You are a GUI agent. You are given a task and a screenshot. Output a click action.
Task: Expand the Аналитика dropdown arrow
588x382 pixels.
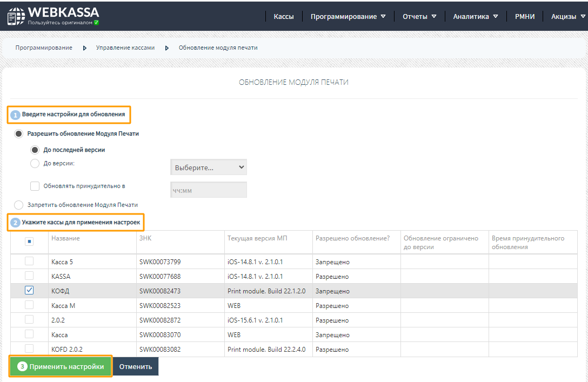tap(496, 17)
